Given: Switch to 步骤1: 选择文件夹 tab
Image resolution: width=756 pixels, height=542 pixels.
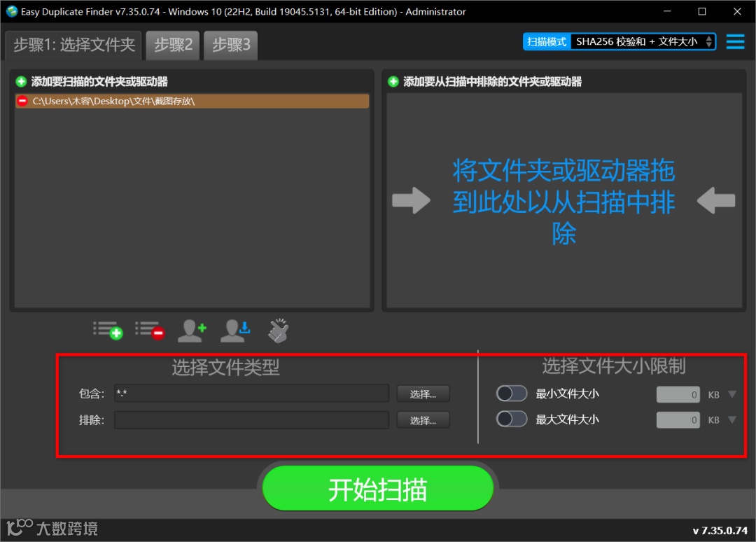Looking at the screenshot, I should click(x=73, y=46).
